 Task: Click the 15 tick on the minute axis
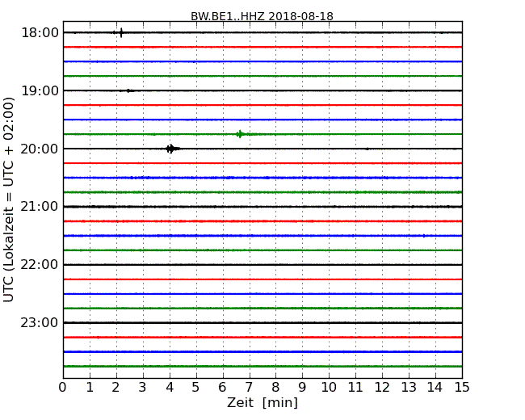[462, 388]
